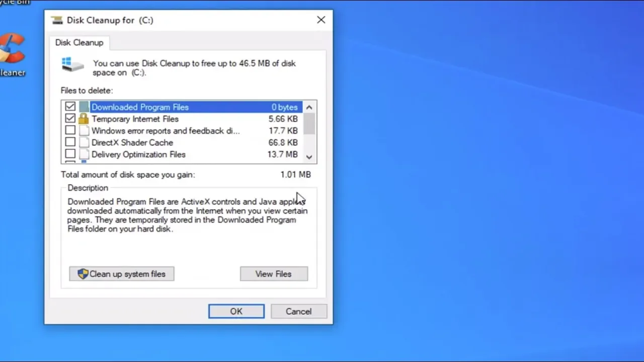Click the 1.01 MB total gain value
The width and height of the screenshot is (644, 362).
[296, 174]
